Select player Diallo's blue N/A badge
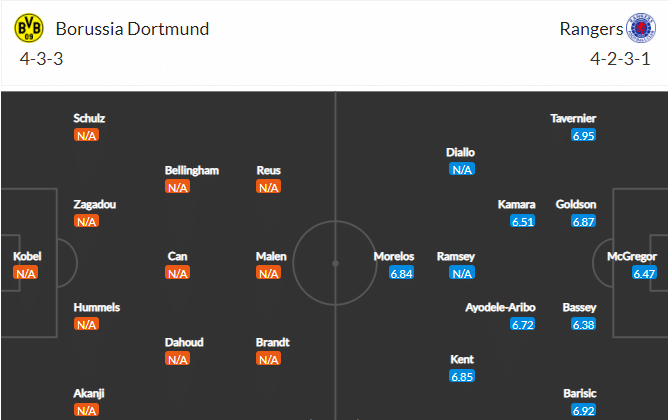The height and width of the screenshot is (420, 668). coord(462,170)
